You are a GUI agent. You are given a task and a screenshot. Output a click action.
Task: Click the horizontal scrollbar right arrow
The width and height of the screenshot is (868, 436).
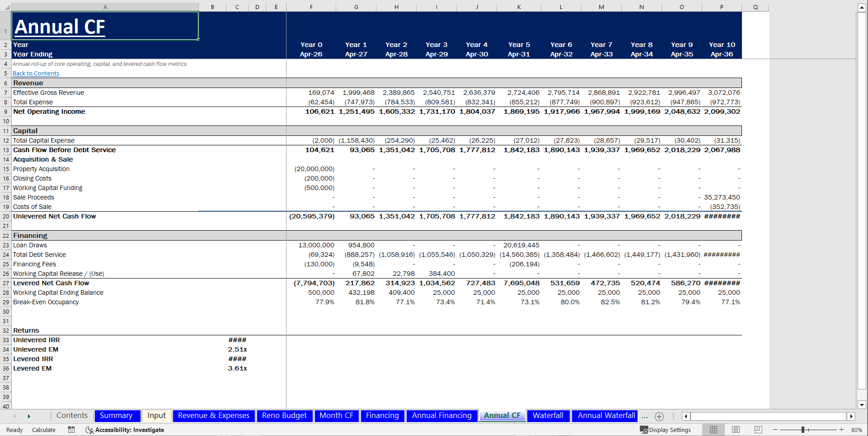(852, 416)
